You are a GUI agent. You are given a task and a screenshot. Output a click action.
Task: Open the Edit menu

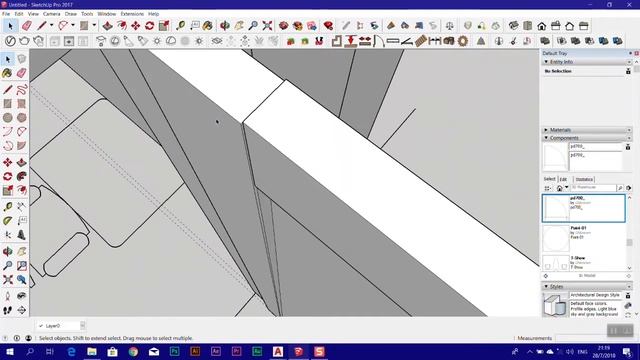point(19,14)
